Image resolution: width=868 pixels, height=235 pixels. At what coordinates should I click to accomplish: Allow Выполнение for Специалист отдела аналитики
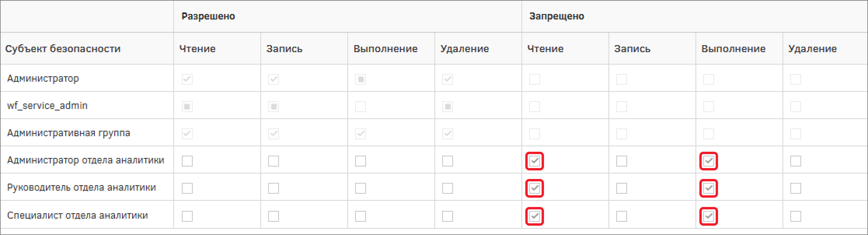click(361, 216)
